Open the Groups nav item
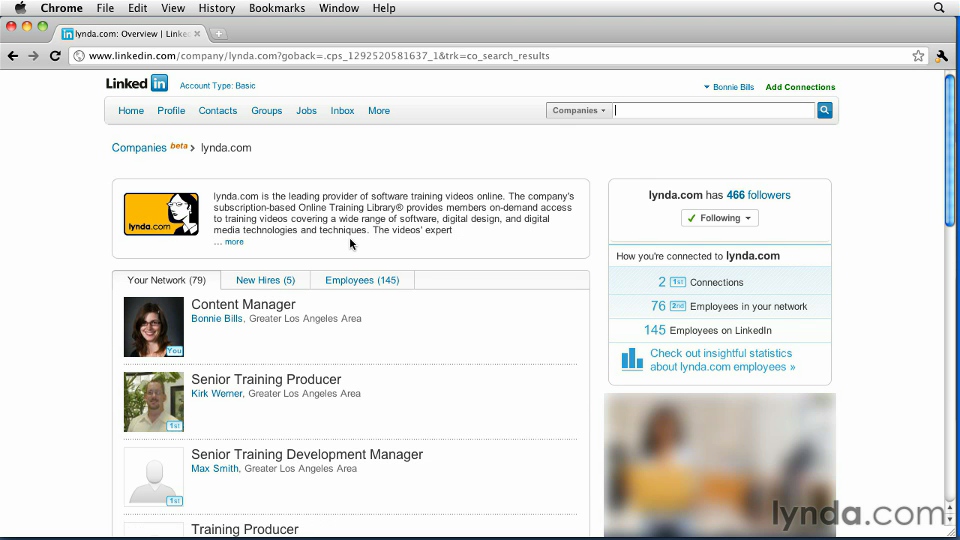Screen dimensions: 960x540 coord(266,111)
